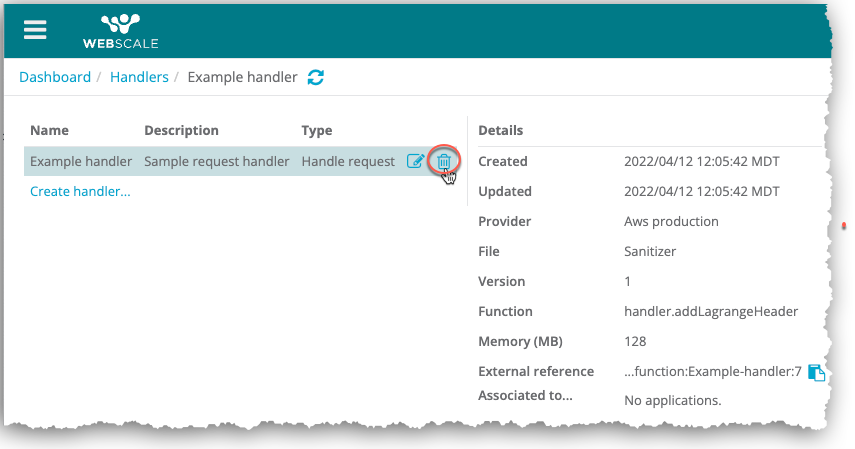The image size is (855, 449).
Task: Refresh the Example handler page
Action: coord(316,77)
